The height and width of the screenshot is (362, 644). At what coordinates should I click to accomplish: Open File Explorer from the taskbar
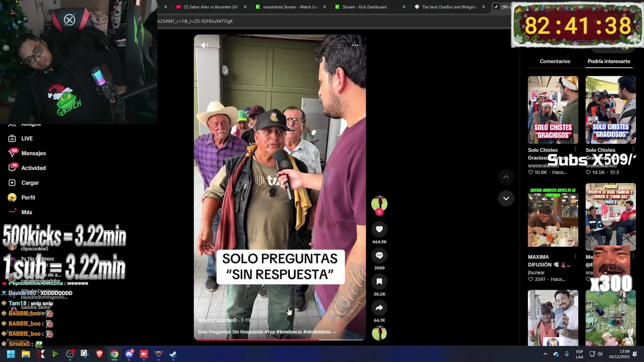pyautogui.click(x=26, y=354)
